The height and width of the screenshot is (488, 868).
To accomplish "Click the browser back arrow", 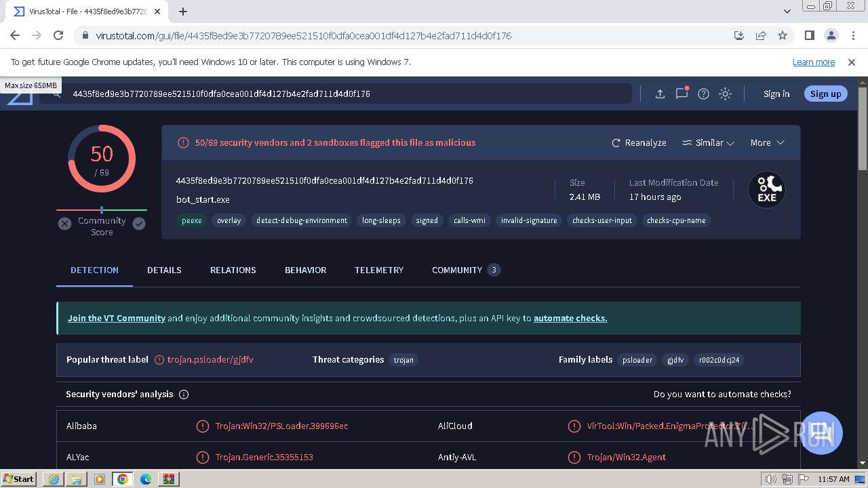I will (15, 35).
